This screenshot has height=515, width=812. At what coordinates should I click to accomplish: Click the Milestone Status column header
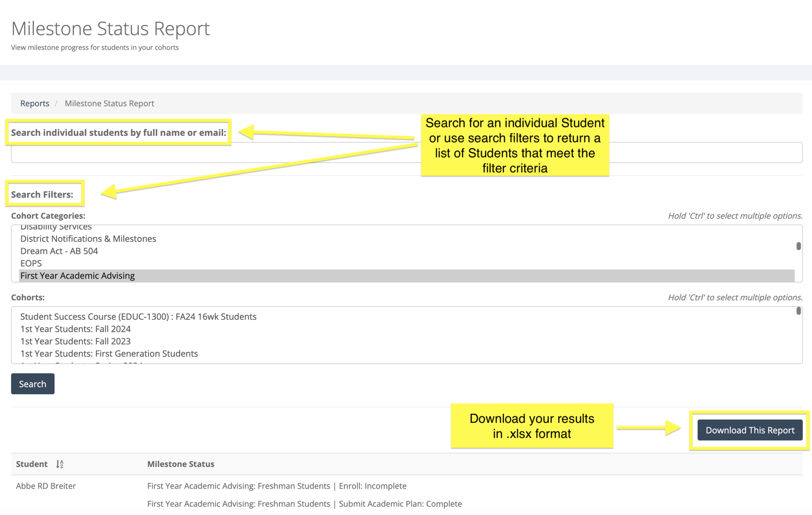coord(181,464)
